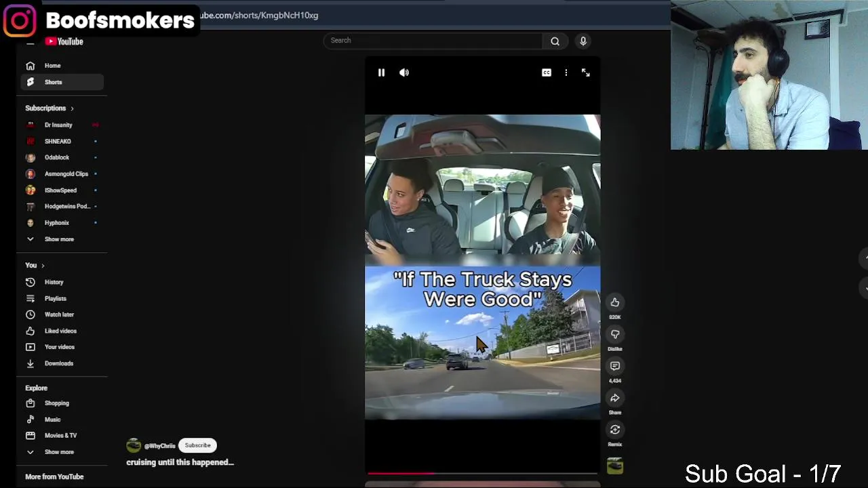
Task: Click the search magnifier button
Action: click(555, 41)
